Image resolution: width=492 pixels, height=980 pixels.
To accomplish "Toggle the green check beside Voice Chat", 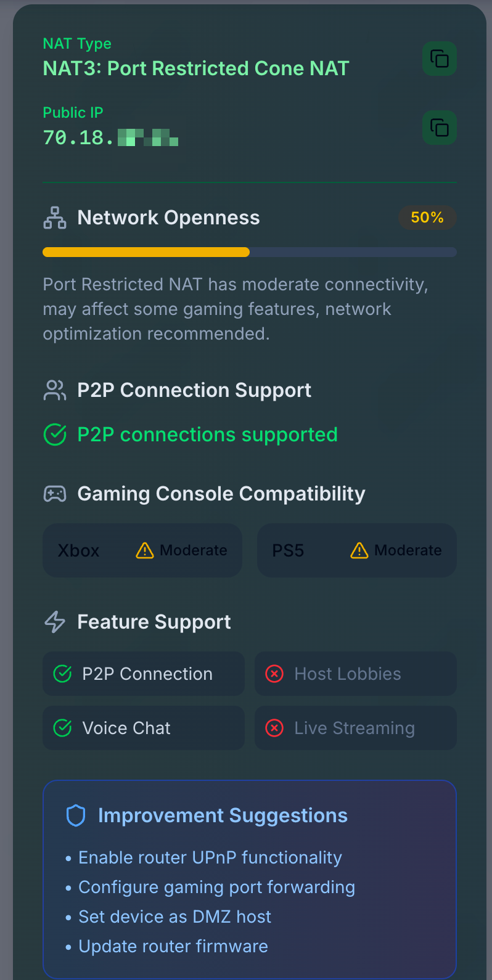I will tap(62, 728).
